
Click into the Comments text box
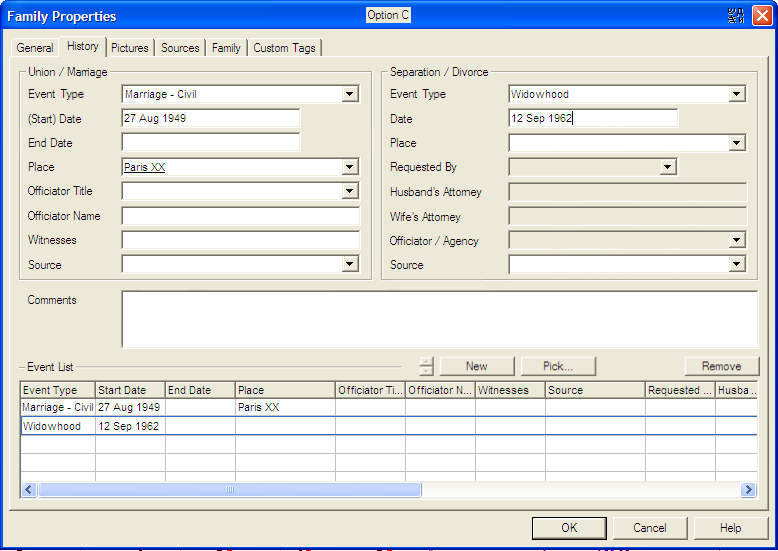click(439, 319)
